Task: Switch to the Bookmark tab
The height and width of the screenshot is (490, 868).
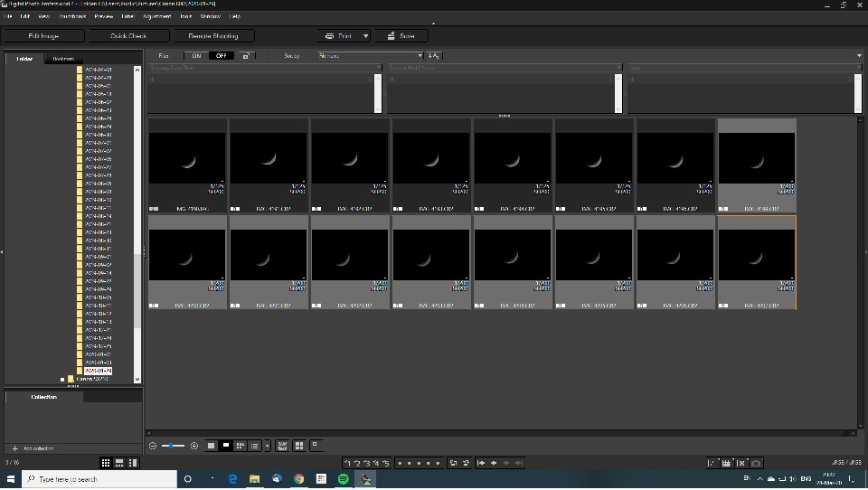Action: point(63,59)
